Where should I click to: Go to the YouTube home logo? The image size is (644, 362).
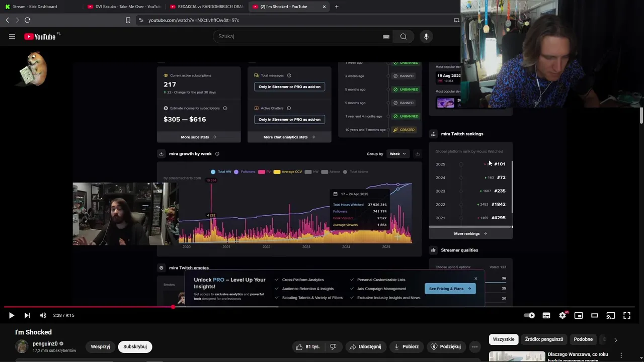(40, 36)
